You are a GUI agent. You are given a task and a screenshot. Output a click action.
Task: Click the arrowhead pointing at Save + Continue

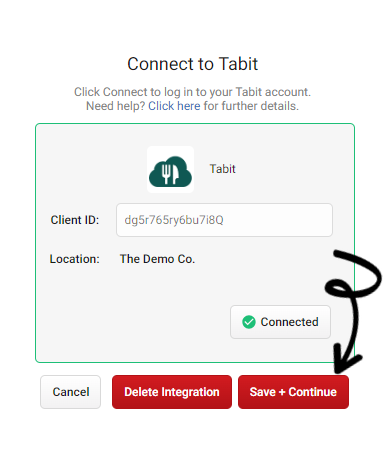point(347,362)
